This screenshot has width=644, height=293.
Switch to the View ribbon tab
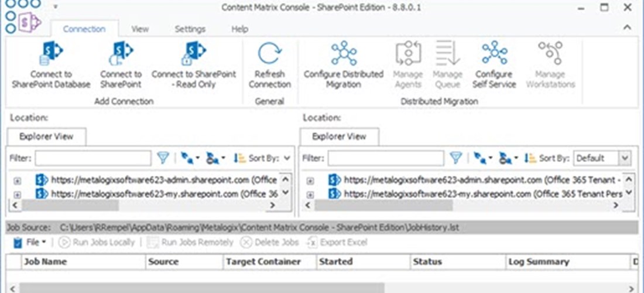click(139, 29)
